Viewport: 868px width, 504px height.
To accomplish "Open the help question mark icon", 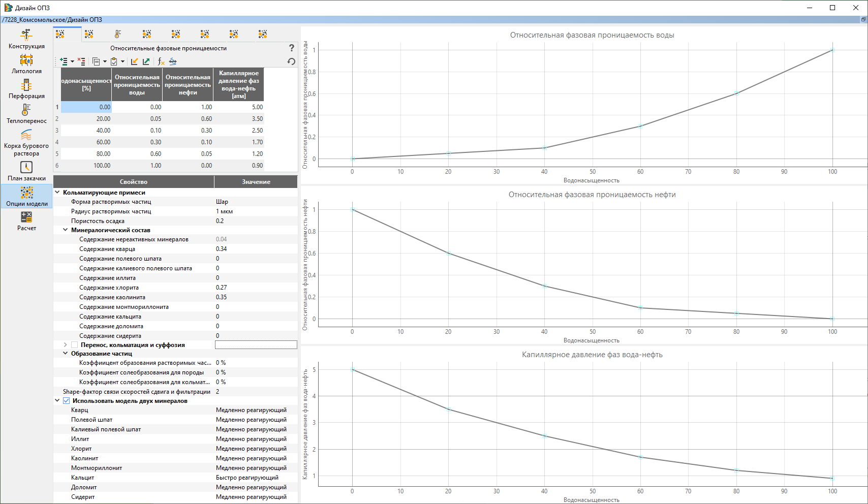I will click(x=291, y=48).
